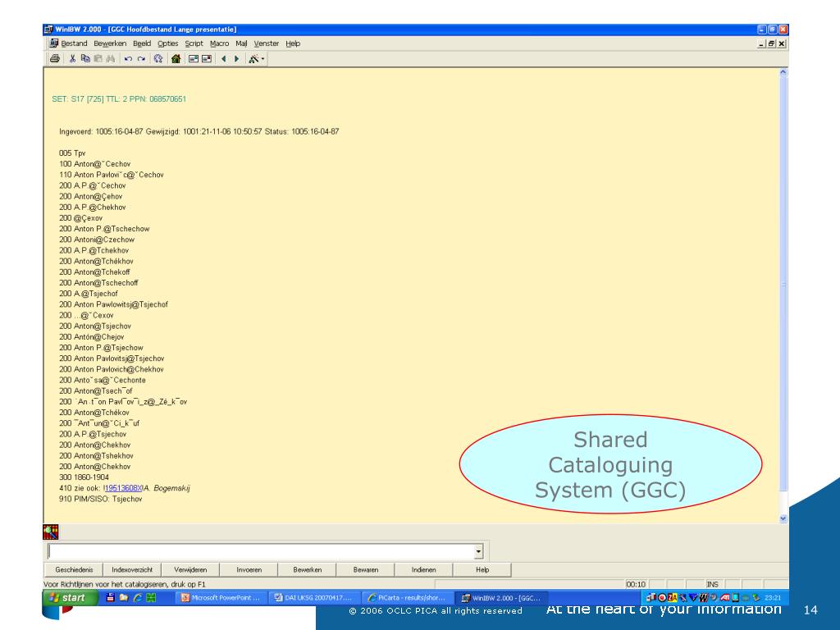840x630 pixels.
Task: Click the globe icon in toolbar
Action: pyautogui.click(x=158, y=59)
